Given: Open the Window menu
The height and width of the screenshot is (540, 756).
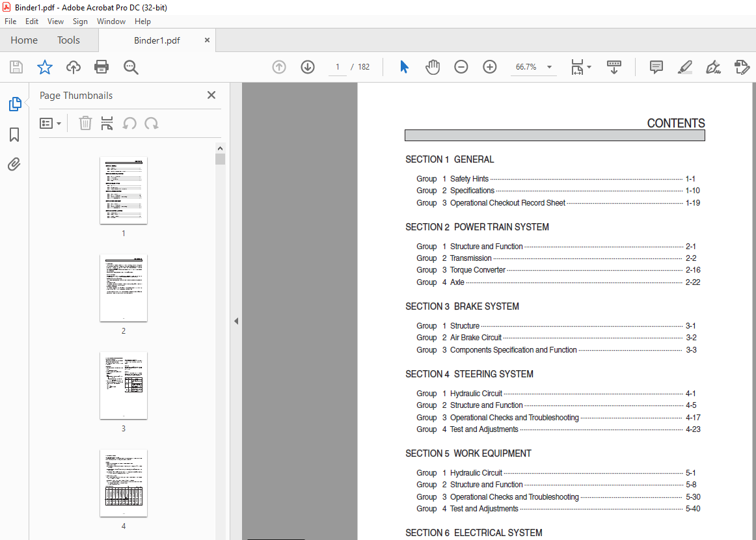Looking at the screenshot, I should pyautogui.click(x=111, y=21).
